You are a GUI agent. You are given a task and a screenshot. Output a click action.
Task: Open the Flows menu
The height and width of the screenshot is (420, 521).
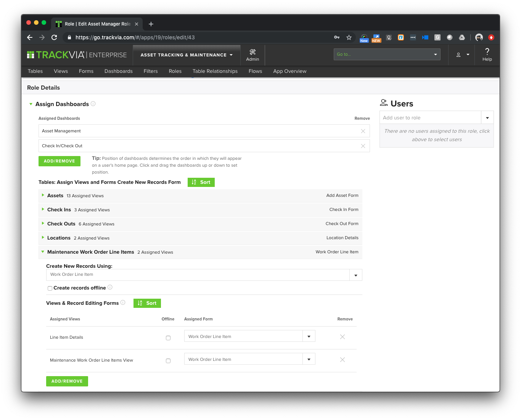pyautogui.click(x=256, y=71)
